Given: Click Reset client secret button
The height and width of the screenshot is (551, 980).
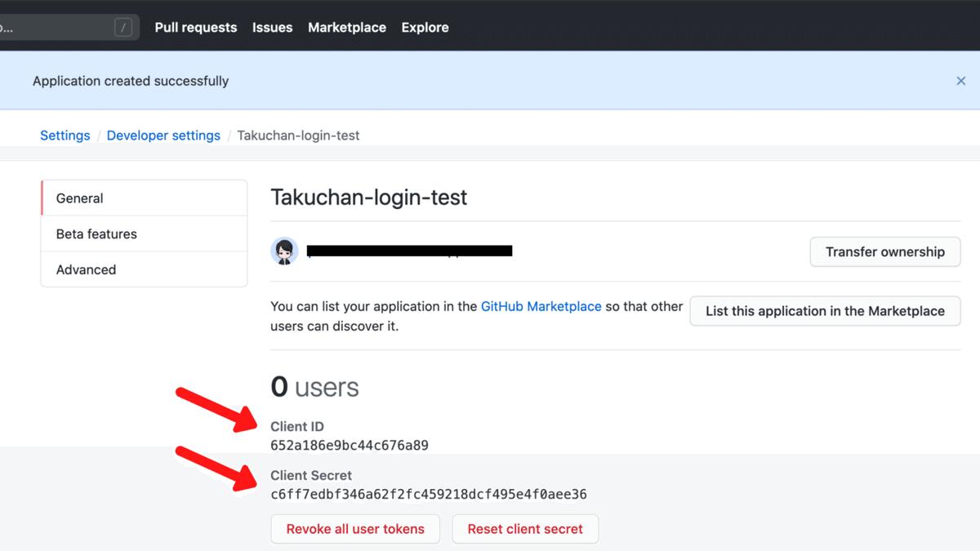Looking at the screenshot, I should pyautogui.click(x=525, y=529).
